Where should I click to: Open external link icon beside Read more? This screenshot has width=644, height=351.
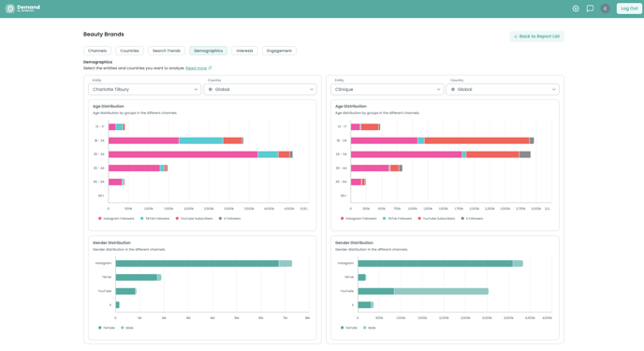210,68
